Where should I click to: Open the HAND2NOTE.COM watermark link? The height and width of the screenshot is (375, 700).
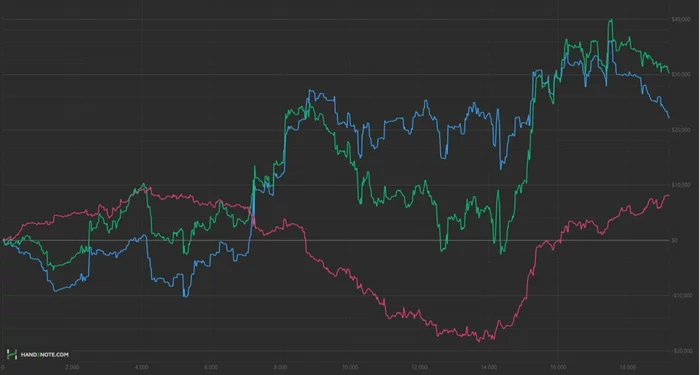[x=44, y=355]
